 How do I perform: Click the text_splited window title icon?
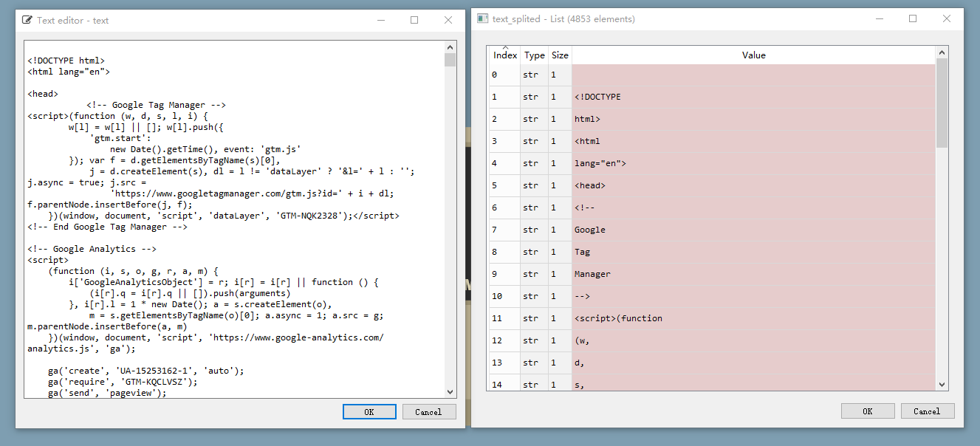[x=482, y=18]
